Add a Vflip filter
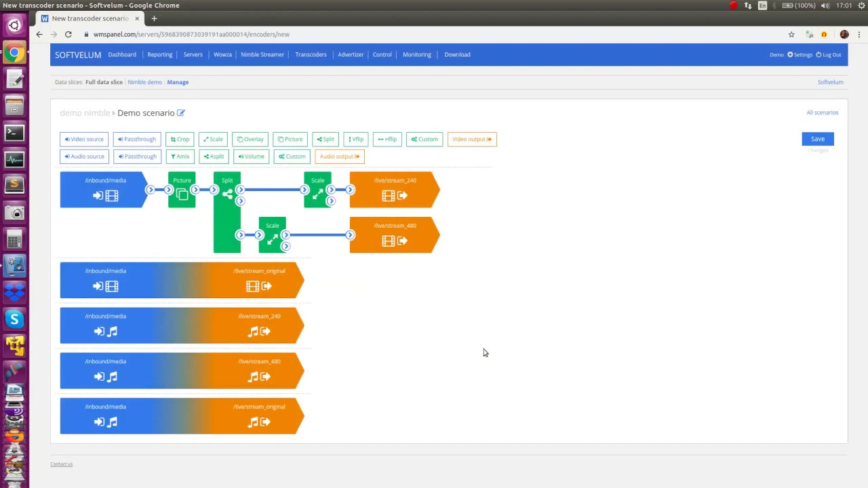This screenshot has width=868, height=488. (356, 139)
